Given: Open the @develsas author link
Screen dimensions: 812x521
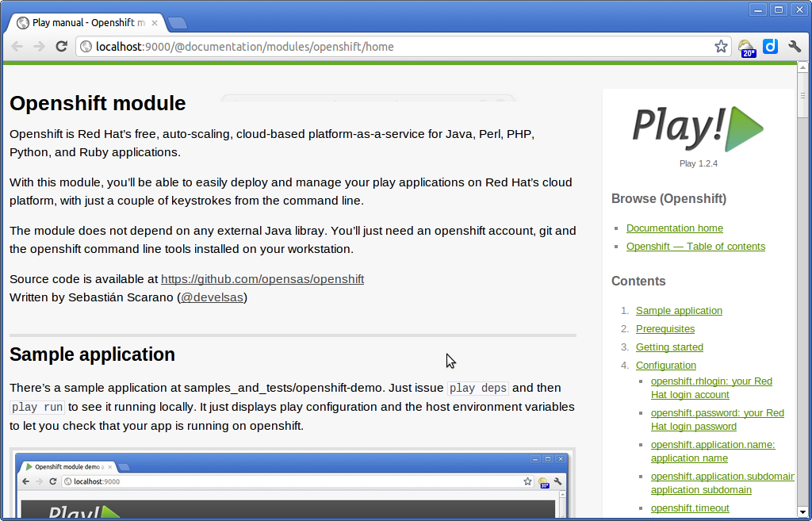Looking at the screenshot, I should click(x=212, y=297).
